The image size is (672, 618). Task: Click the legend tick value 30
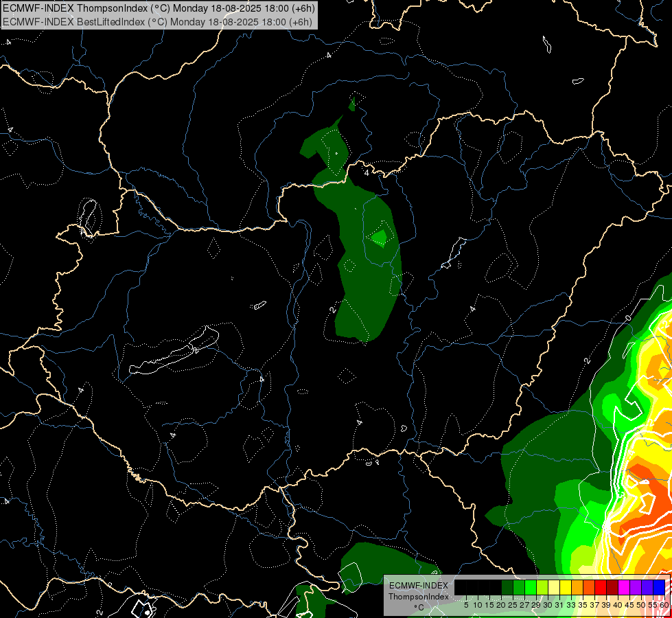coord(548,605)
